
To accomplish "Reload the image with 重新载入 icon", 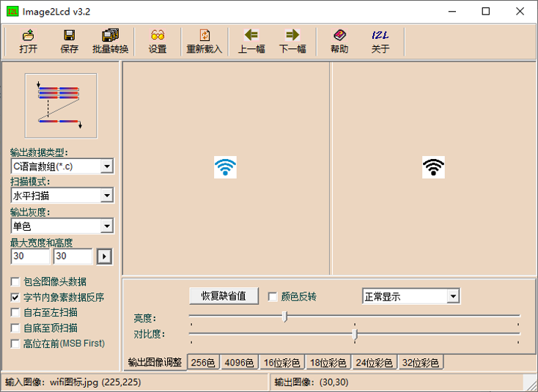I will point(204,42).
